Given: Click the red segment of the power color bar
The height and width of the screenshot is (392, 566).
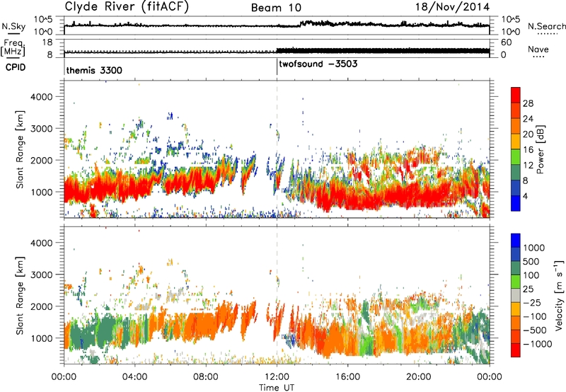Looking at the screenshot, I should (516, 95).
